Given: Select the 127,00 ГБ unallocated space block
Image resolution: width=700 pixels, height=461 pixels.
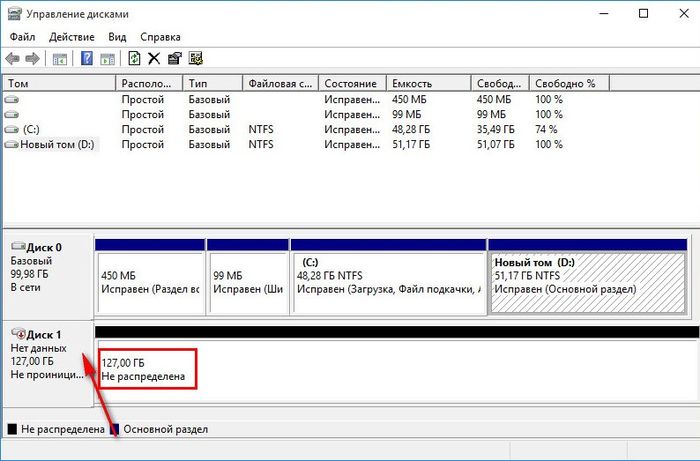Looking at the screenshot, I should tap(396, 365).
